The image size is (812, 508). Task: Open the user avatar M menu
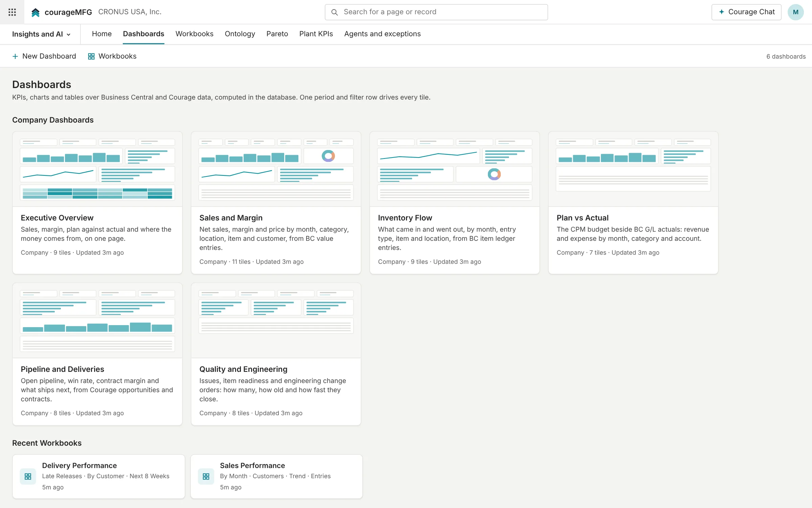795,12
